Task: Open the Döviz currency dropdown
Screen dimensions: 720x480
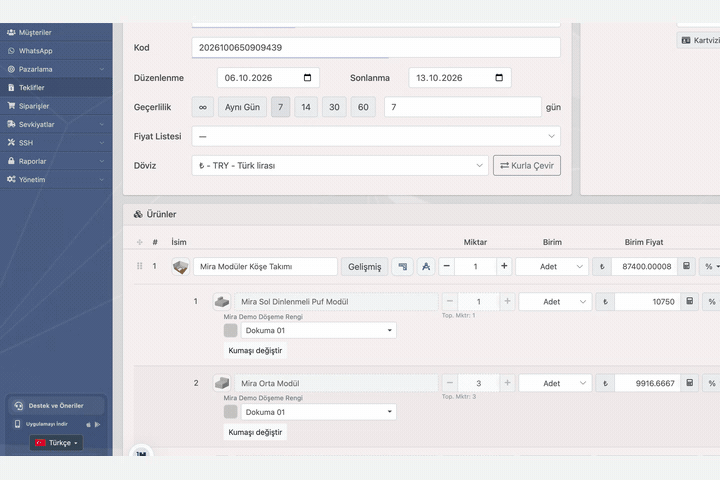Action: [340, 165]
